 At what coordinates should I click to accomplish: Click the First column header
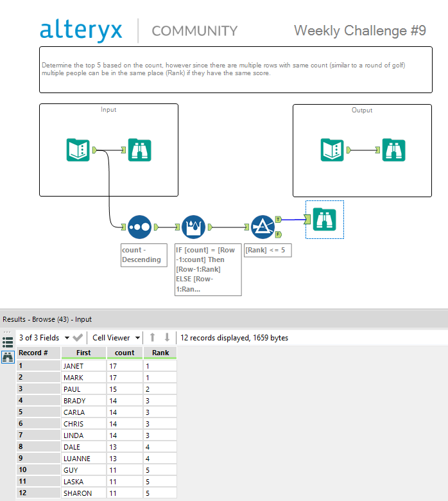(83, 353)
